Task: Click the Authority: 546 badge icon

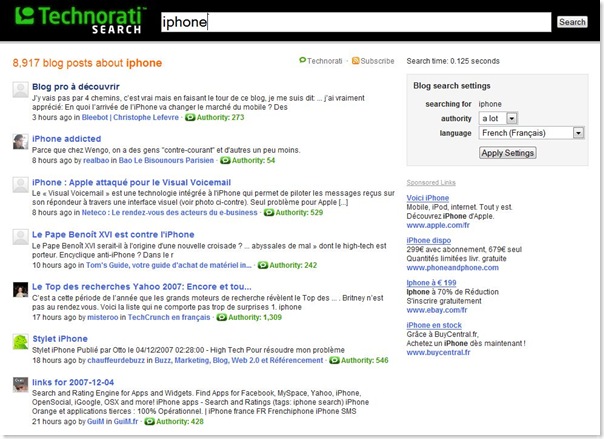Action: coord(334,360)
